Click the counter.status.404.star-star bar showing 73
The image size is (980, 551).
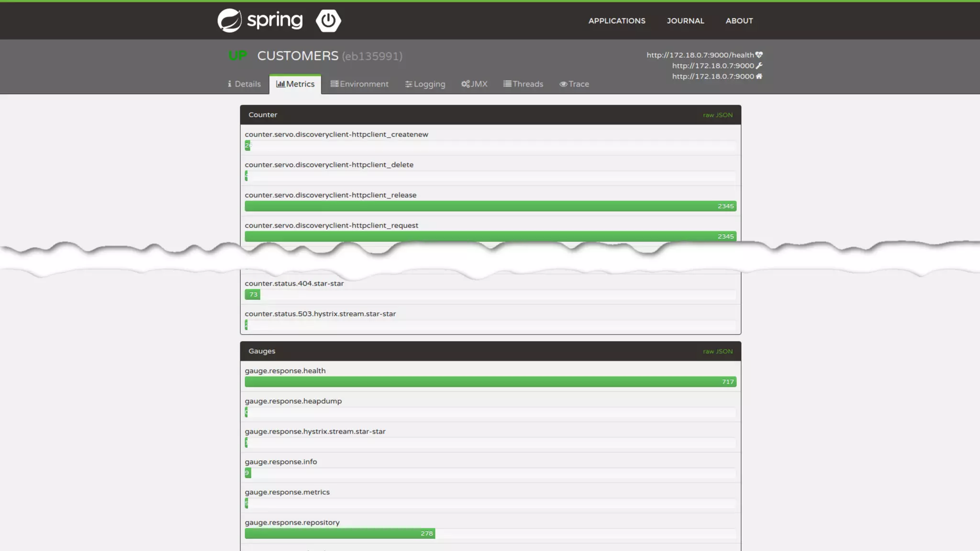click(x=252, y=295)
